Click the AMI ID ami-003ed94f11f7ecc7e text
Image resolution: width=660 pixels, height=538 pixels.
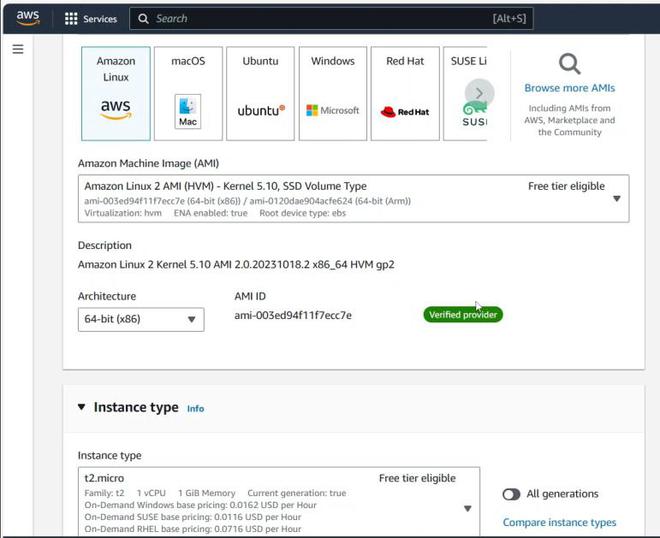293,315
